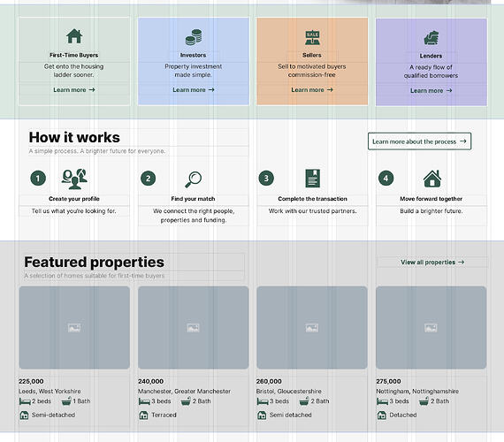Image resolution: width=504 pixels, height=442 pixels.
Task: Click the profile people icon in step 1
Action: [x=74, y=179]
